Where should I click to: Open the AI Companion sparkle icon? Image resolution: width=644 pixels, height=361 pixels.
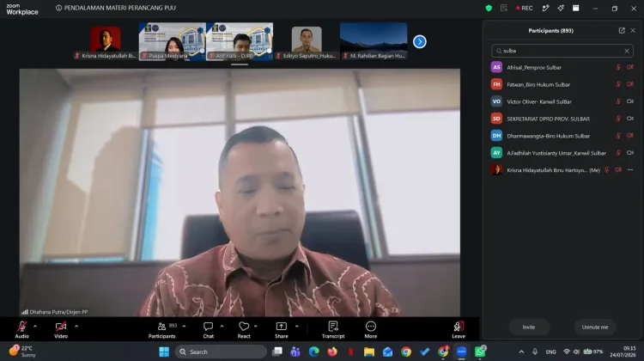(x=561, y=9)
